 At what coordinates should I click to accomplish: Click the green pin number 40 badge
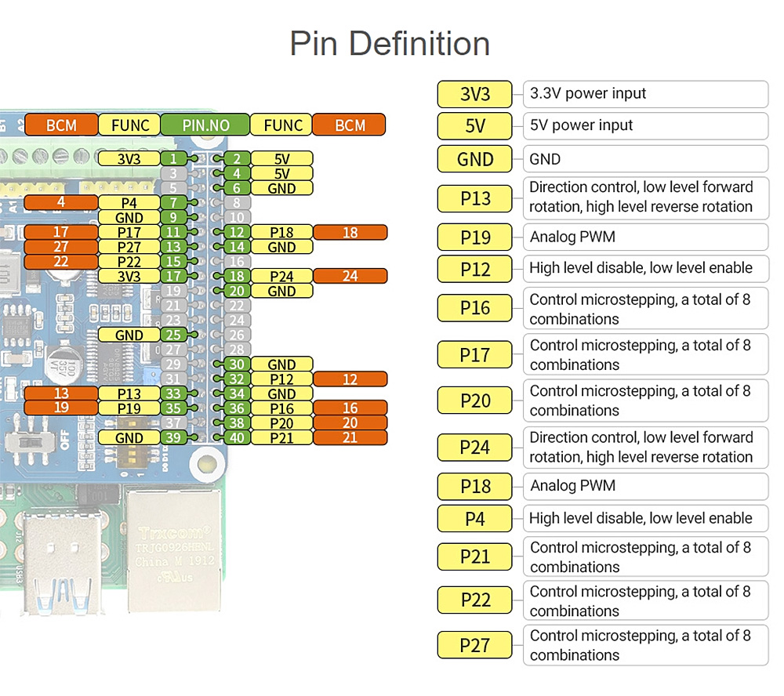pos(237,437)
